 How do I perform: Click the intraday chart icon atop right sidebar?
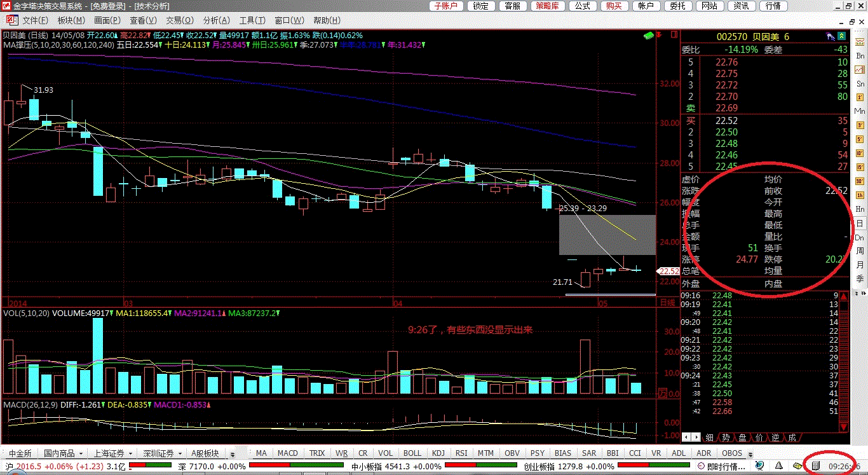[x=860, y=43]
